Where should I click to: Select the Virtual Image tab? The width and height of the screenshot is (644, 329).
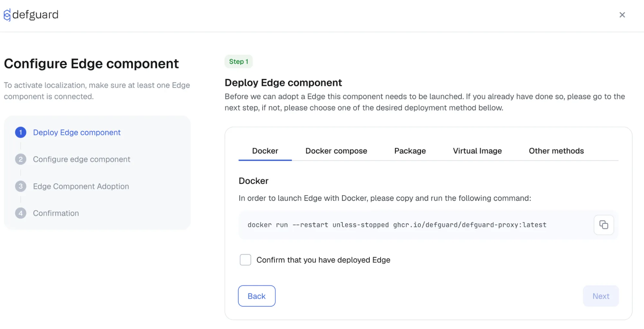(477, 151)
